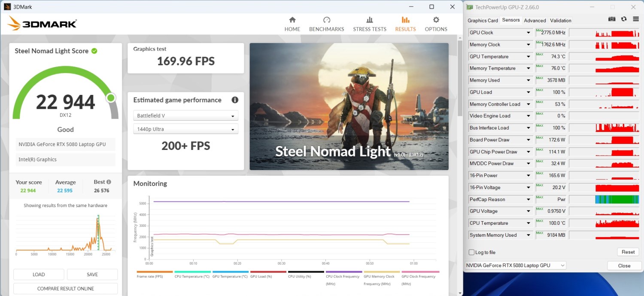Click the PerfCap Reason colored graph
This screenshot has width=644, height=296.
click(x=617, y=199)
